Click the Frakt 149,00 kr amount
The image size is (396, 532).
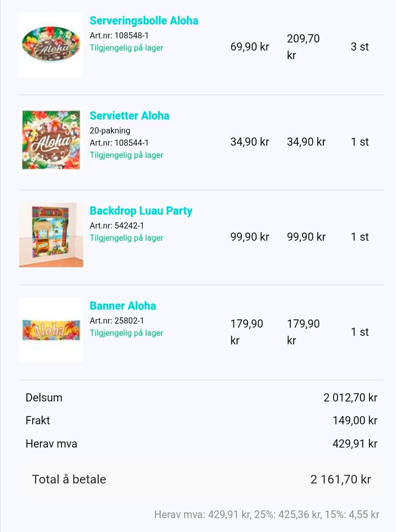(355, 420)
